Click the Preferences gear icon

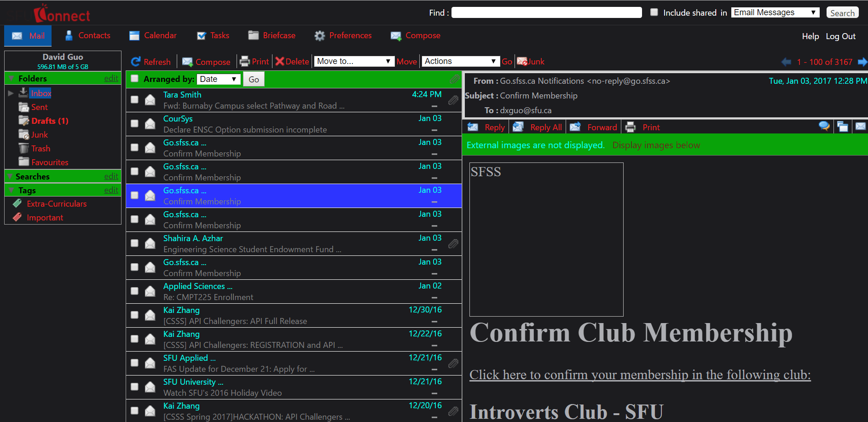pyautogui.click(x=320, y=35)
